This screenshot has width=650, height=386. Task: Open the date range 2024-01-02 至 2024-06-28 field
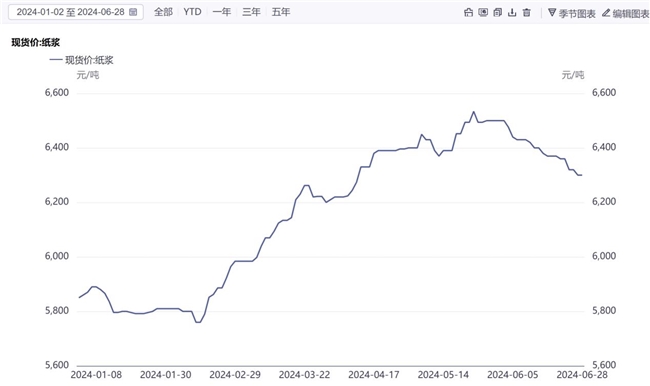pyautogui.click(x=76, y=12)
